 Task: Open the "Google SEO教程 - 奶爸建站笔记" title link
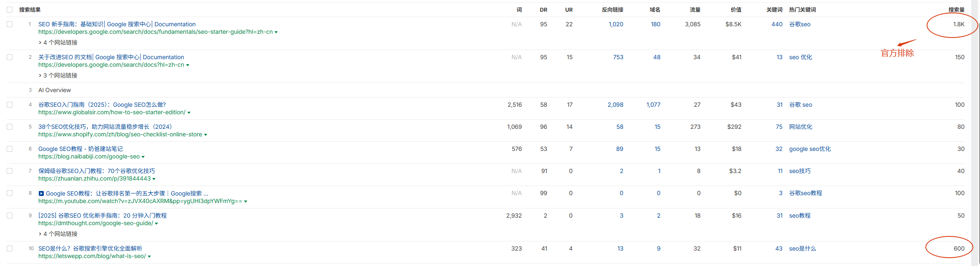80,149
